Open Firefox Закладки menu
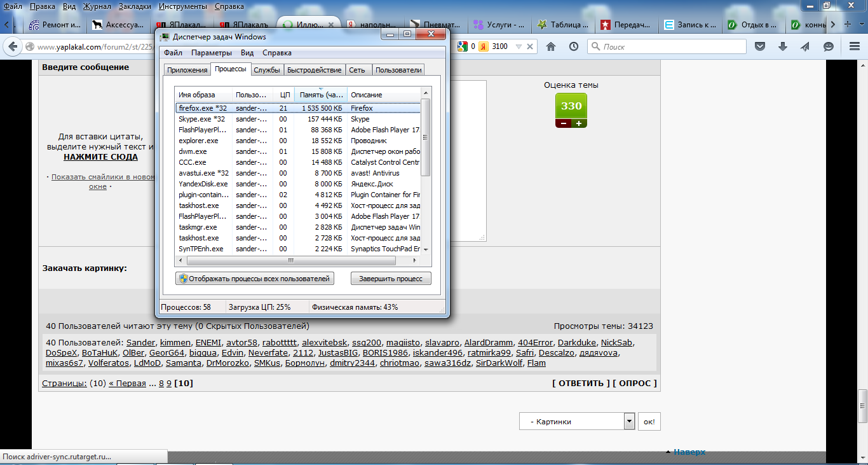Screen dimensions: 868x465 click(x=136, y=6)
